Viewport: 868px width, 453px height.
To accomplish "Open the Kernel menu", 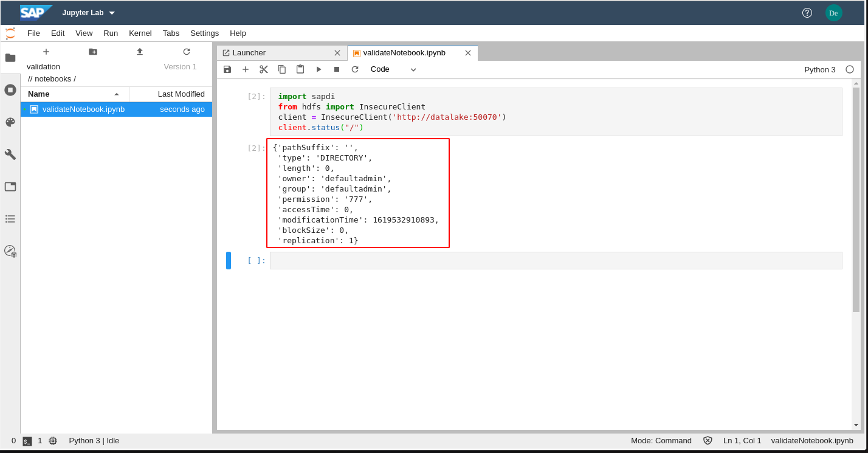I will point(140,33).
